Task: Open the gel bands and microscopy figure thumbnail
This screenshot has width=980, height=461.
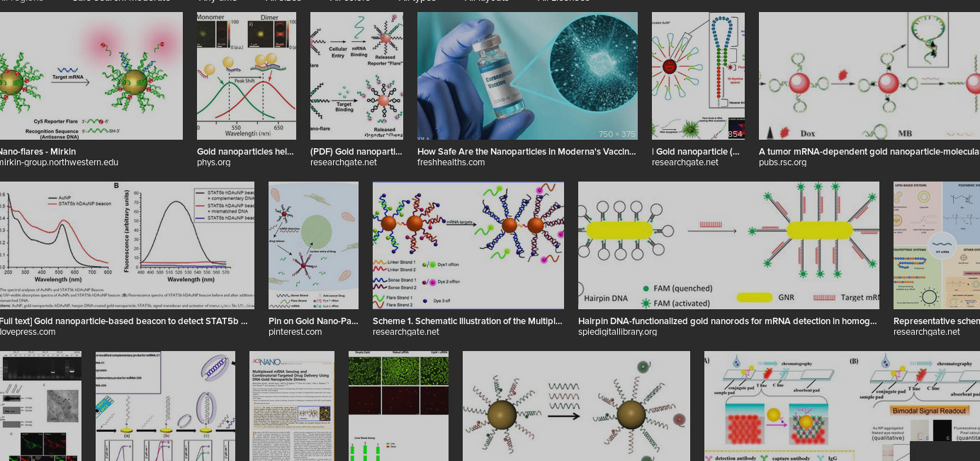Action: [40, 406]
